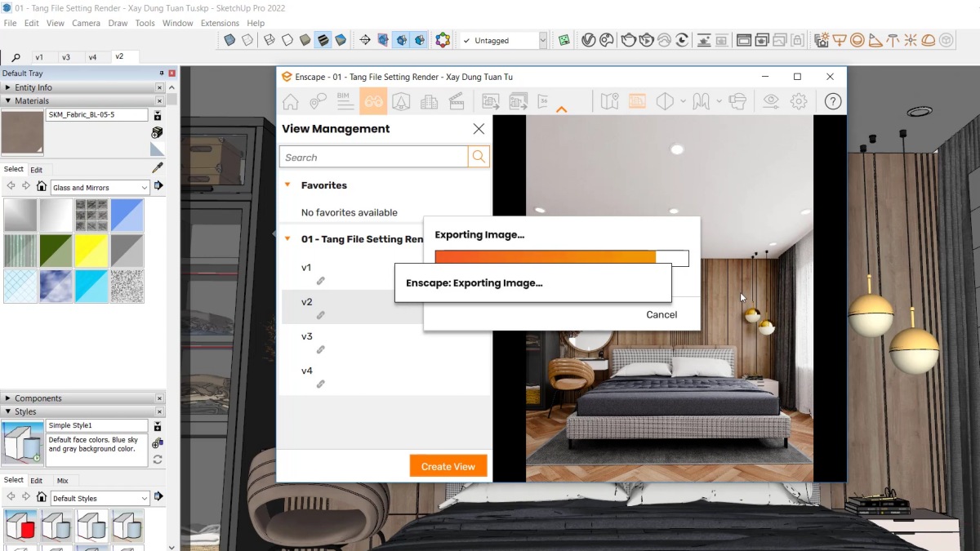Screen dimensions: 980x551
Task: Enable the VR headset icon in Enscape
Action: click(x=737, y=102)
